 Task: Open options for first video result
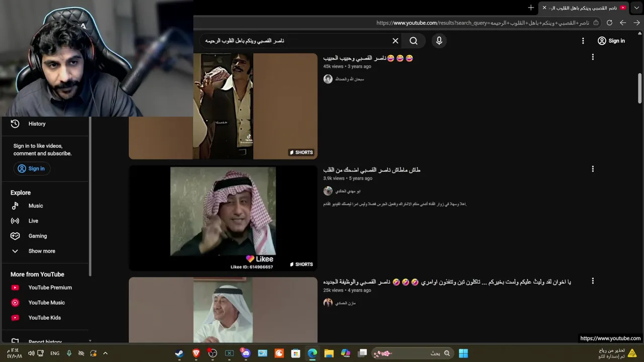click(x=593, y=57)
